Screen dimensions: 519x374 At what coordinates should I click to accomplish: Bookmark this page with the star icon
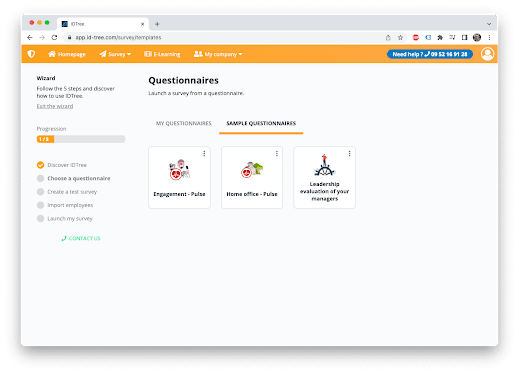pyautogui.click(x=400, y=38)
